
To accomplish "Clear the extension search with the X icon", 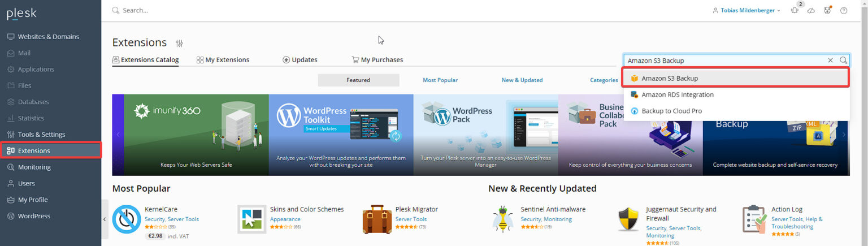I will click(830, 61).
